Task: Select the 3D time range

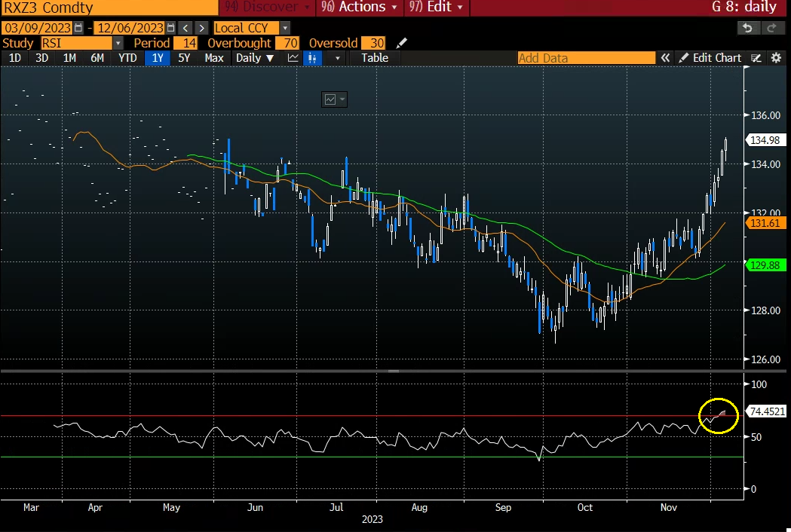Action: coord(42,58)
